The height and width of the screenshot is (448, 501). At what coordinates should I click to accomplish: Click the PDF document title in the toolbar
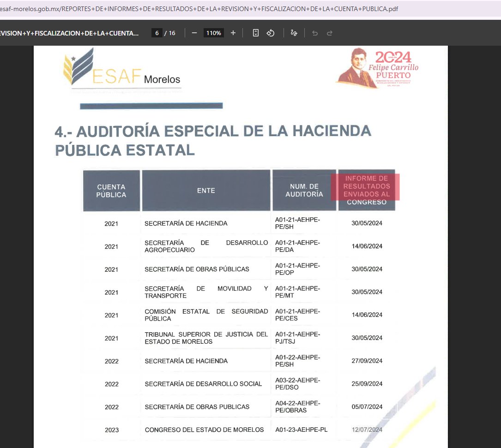(69, 33)
